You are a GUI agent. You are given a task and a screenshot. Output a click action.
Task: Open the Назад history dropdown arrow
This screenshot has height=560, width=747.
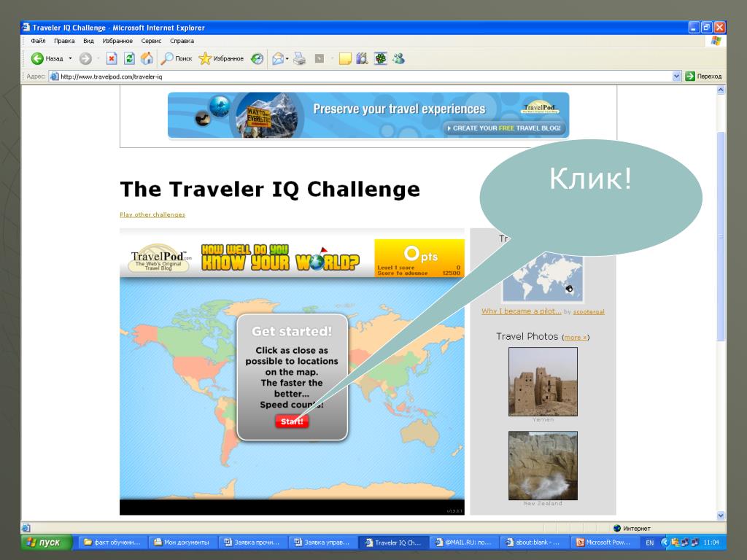[x=71, y=58]
